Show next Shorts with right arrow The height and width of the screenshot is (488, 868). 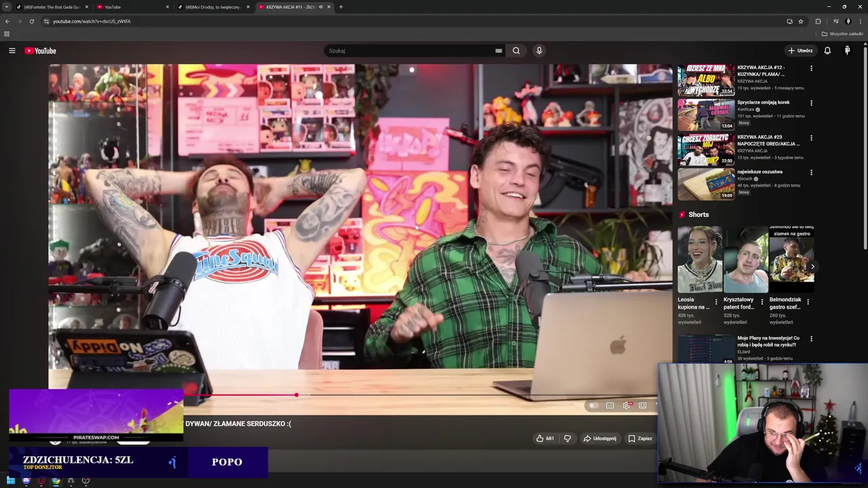[812, 266]
